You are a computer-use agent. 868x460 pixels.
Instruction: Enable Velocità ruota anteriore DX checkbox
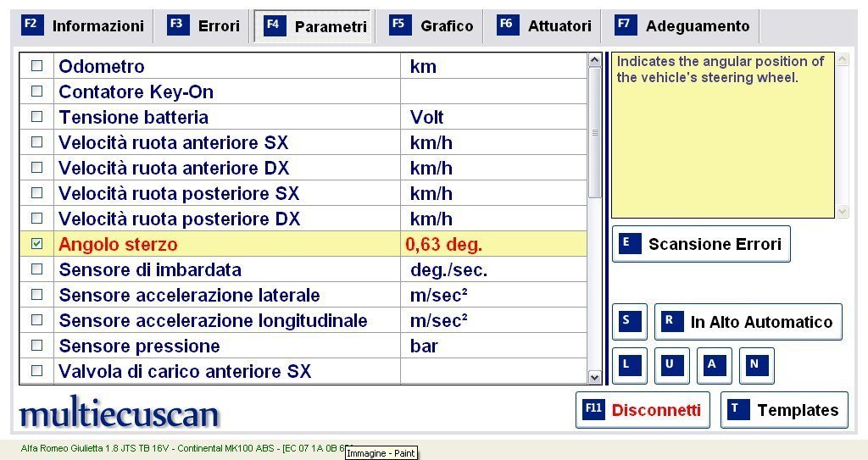coord(37,168)
